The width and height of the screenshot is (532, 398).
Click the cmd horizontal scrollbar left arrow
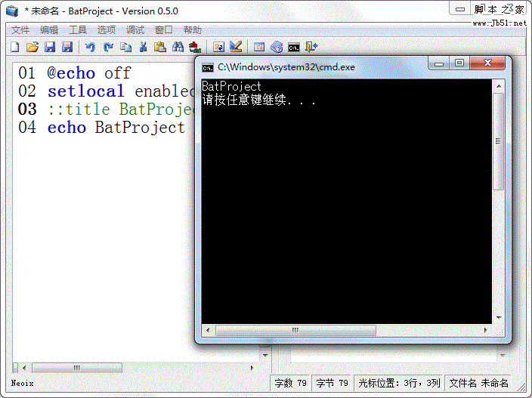208,330
